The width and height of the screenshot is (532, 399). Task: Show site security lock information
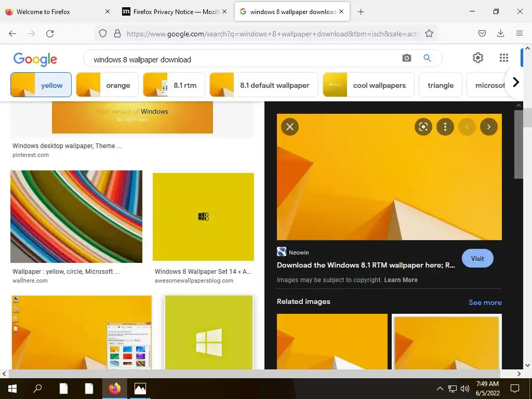point(117,34)
